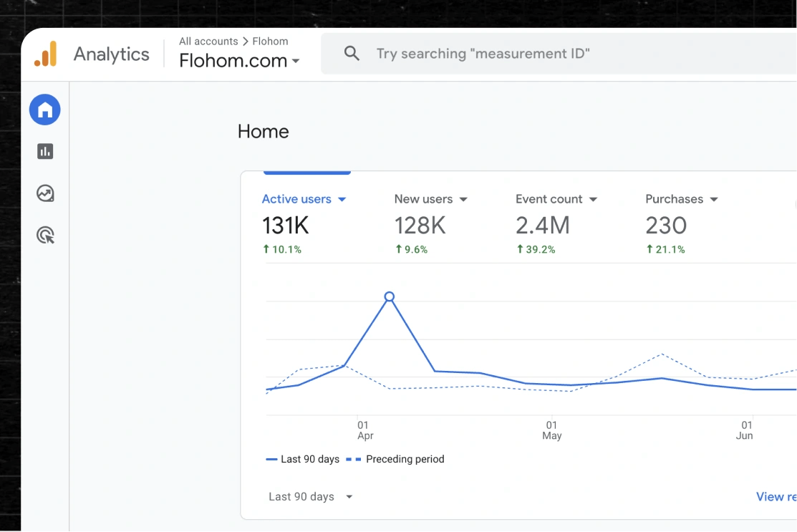This screenshot has height=532, width=797.
Task: Expand the Purchases metric dropdown
Action: pyautogui.click(x=714, y=199)
